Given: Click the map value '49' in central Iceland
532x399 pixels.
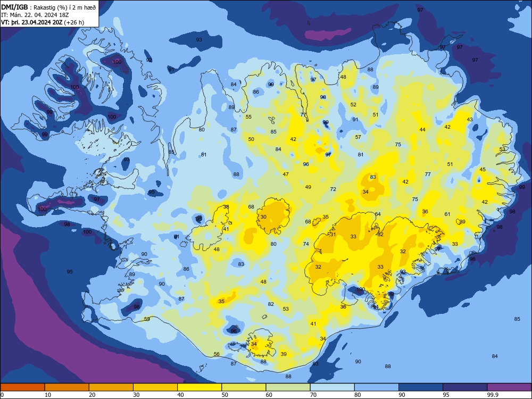Looking at the screenshot, I should (308, 187).
